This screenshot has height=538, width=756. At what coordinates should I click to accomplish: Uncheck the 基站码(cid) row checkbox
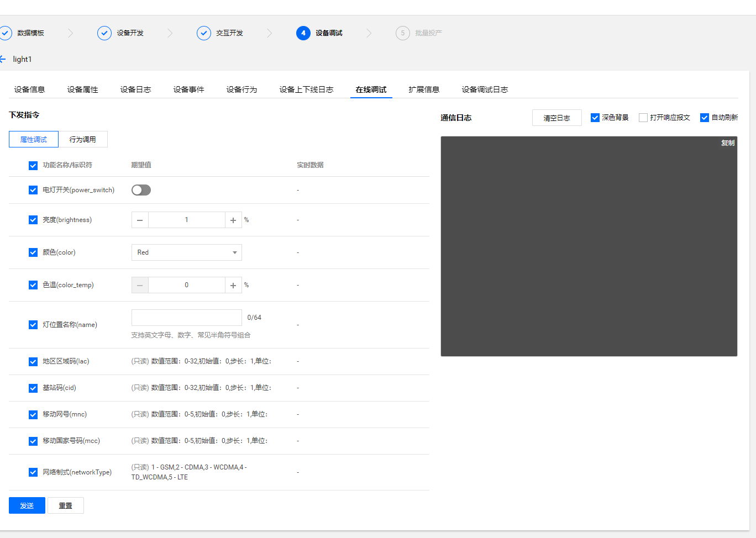click(x=33, y=388)
